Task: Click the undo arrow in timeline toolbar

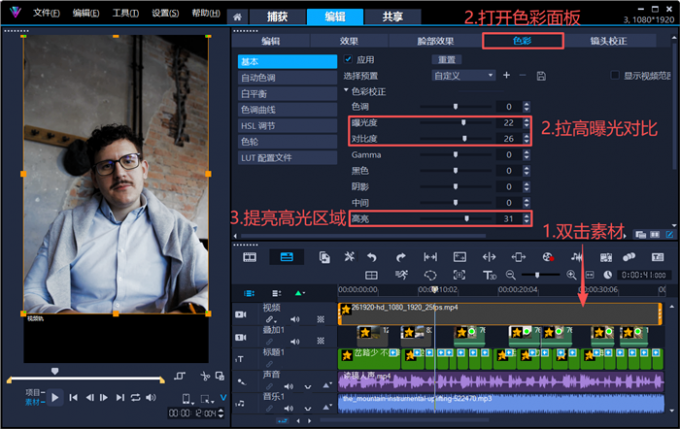Action: click(x=372, y=257)
